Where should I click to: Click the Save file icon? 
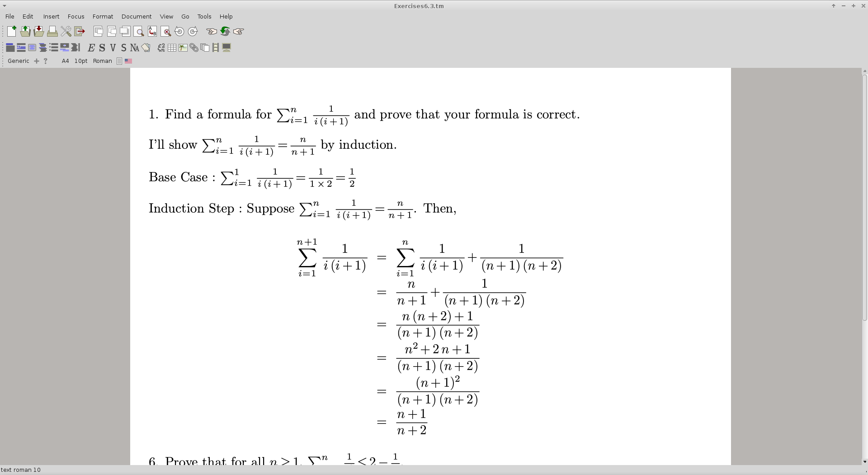39,31
